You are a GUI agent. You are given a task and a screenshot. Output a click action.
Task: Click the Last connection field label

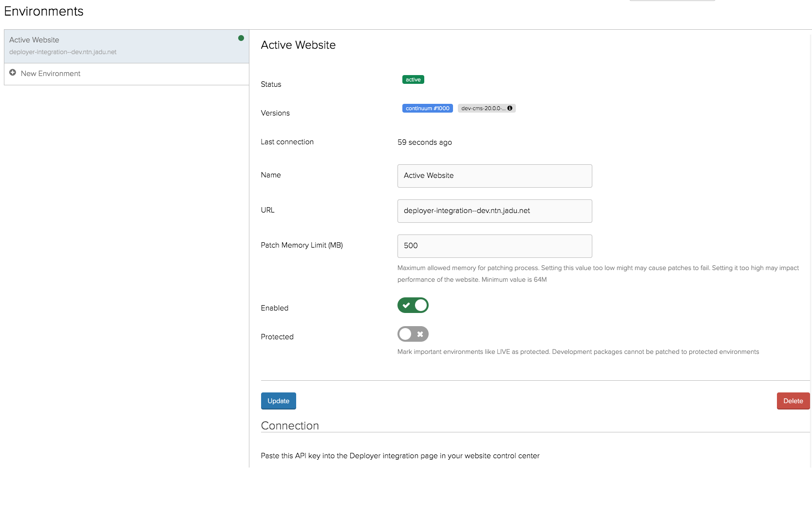point(287,142)
